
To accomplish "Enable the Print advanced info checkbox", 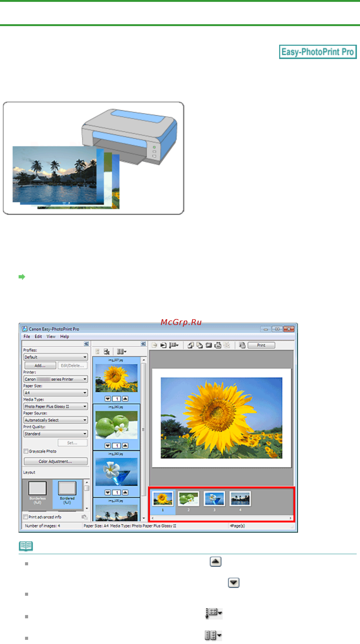I will tap(25, 517).
